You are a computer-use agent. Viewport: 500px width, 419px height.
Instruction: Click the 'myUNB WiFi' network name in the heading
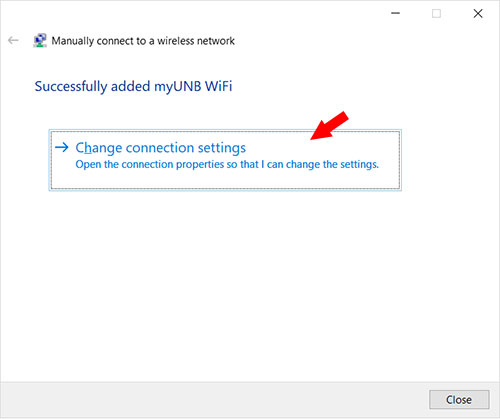click(x=193, y=86)
